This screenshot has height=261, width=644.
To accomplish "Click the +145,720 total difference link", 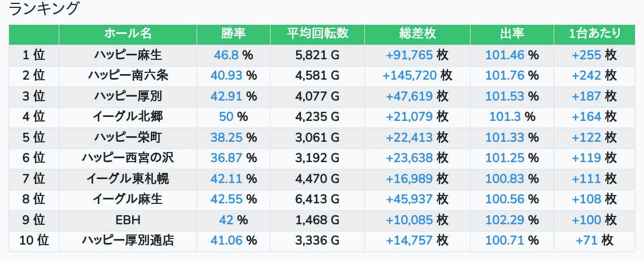I will pyautogui.click(x=410, y=75).
